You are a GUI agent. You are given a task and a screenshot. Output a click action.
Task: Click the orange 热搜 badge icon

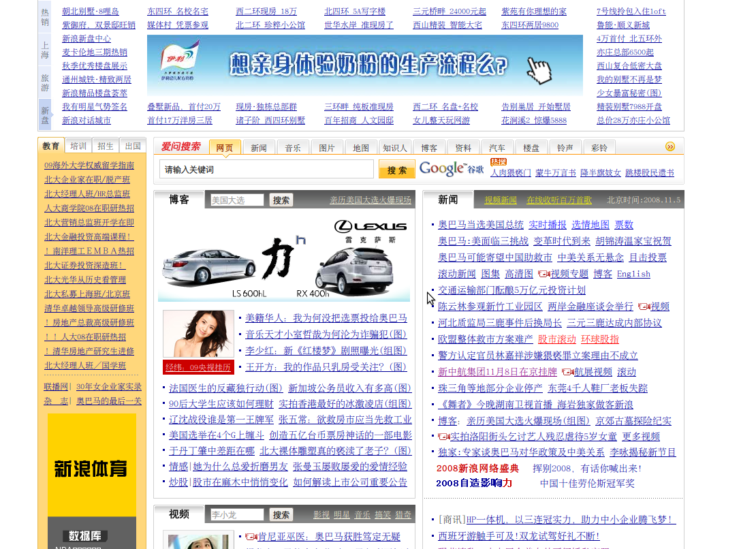tap(499, 162)
